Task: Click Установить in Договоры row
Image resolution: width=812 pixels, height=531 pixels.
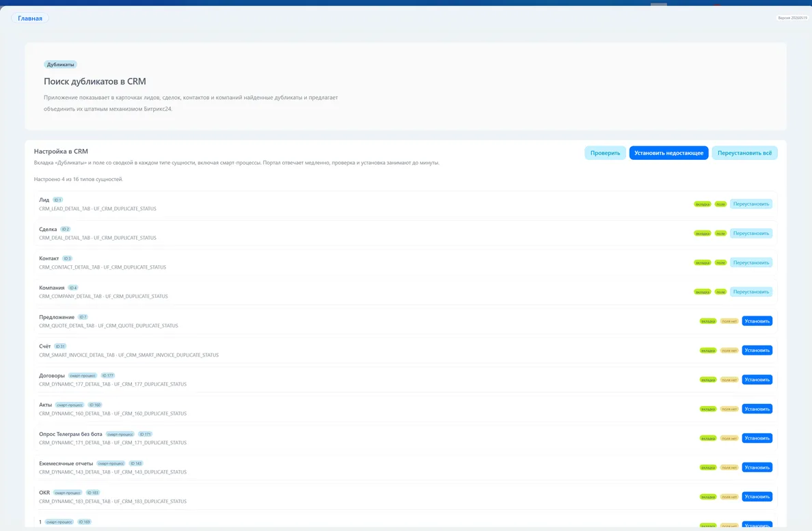Action: pos(757,379)
